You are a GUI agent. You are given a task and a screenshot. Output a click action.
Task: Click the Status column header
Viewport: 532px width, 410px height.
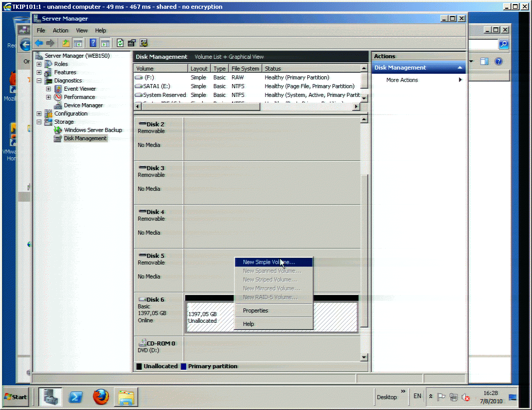click(311, 69)
